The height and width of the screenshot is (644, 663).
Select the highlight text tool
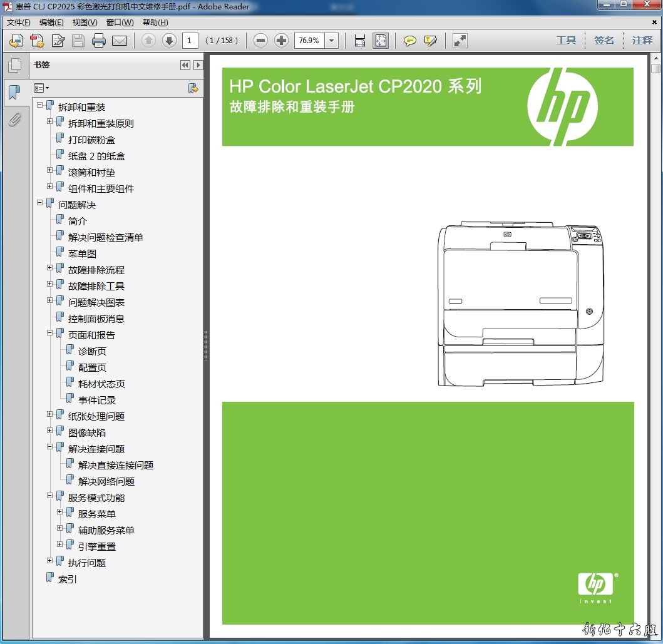(430, 41)
